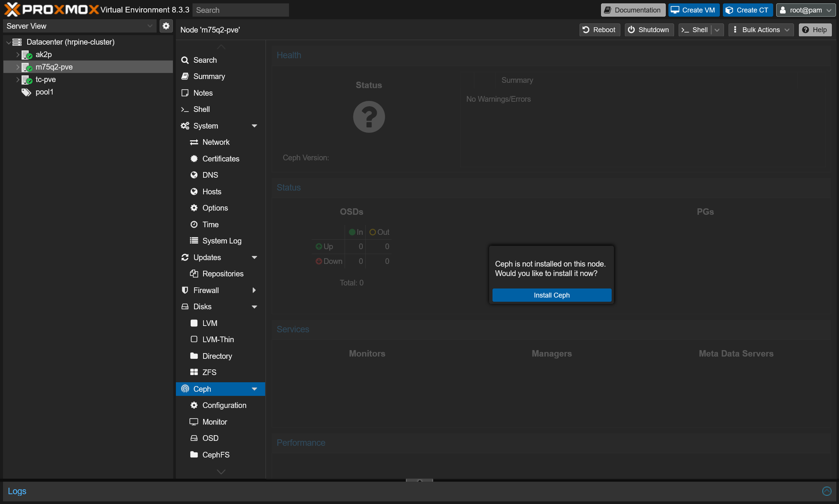Click the Hosts globe icon
The image size is (839, 504).
(194, 192)
